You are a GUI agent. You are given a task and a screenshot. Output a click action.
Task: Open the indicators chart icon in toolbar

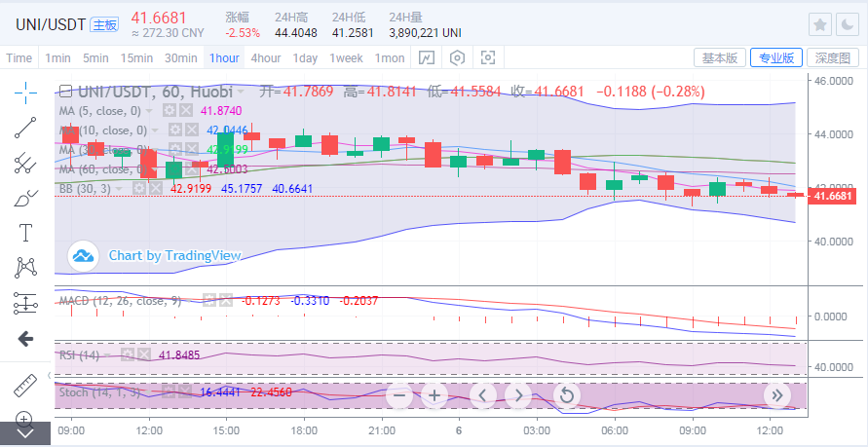point(427,58)
